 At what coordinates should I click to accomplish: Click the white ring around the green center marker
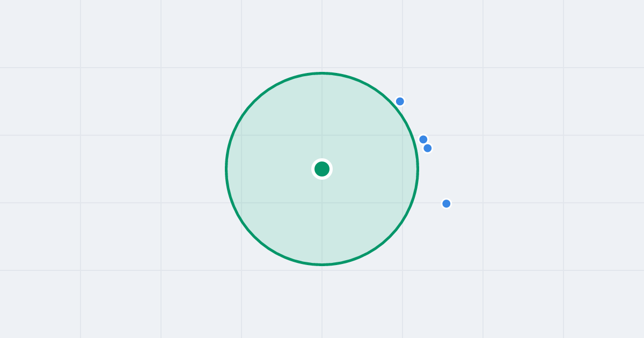322,160
